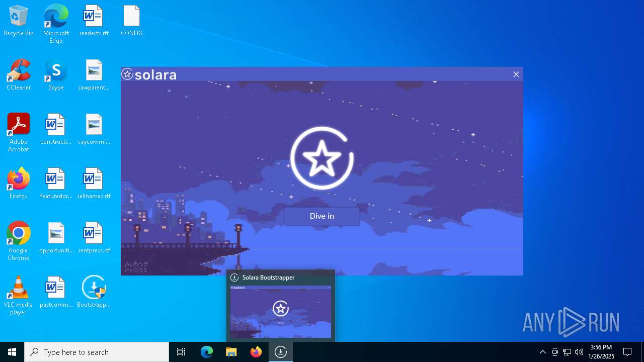Select the Bootstrapp... installer icon
This screenshot has width=644, height=362.
pyautogui.click(x=94, y=292)
